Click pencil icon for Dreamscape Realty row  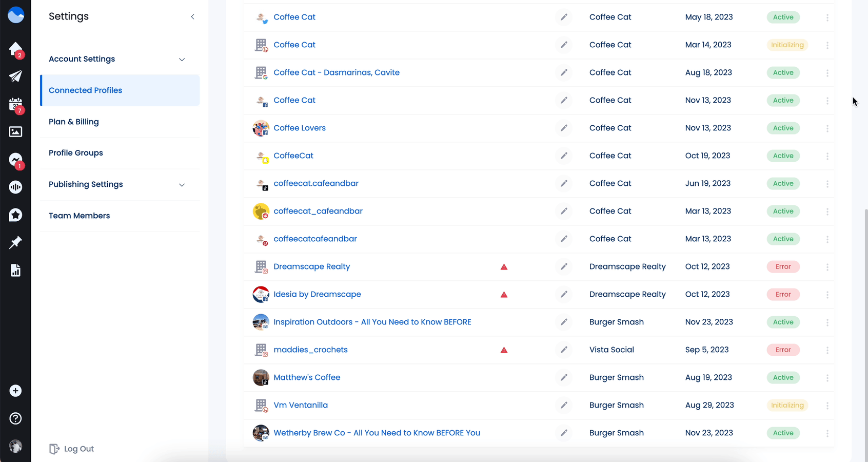pyautogui.click(x=564, y=266)
